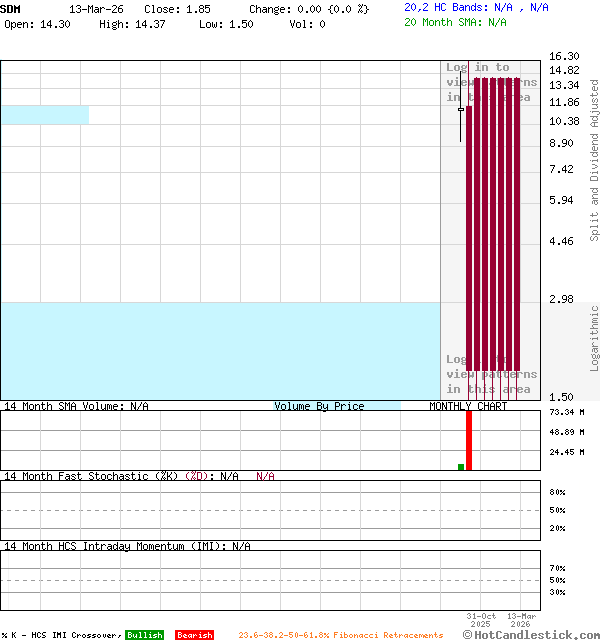Click the green Bullish legend badge
The height and width of the screenshot is (640, 600).
pos(144,635)
